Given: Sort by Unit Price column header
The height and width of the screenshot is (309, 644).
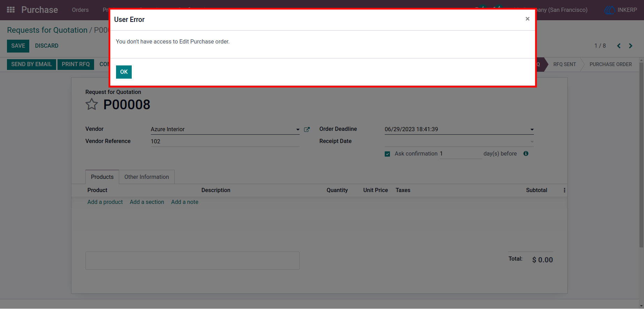Looking at the screenshot, I should (x=375, y=190).
